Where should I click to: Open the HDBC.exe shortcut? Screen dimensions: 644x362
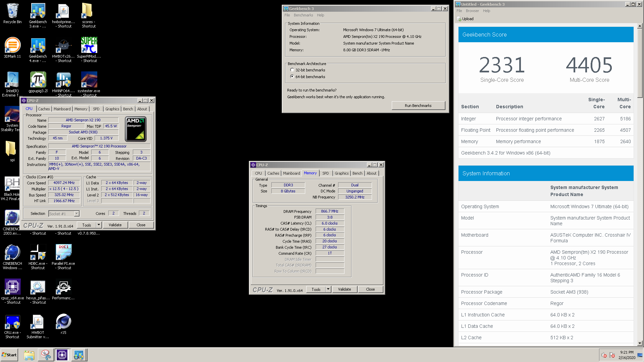(38, 257)
